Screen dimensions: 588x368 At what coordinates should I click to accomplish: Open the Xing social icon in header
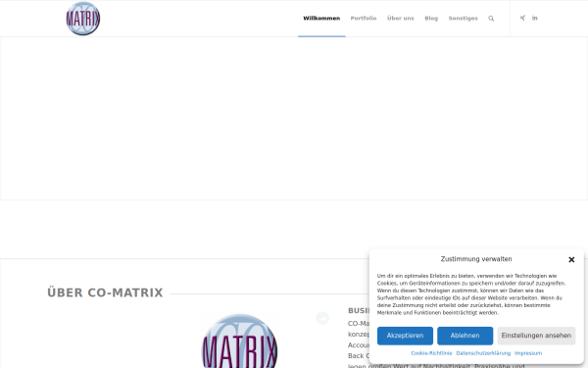click(x=522, y=18)
